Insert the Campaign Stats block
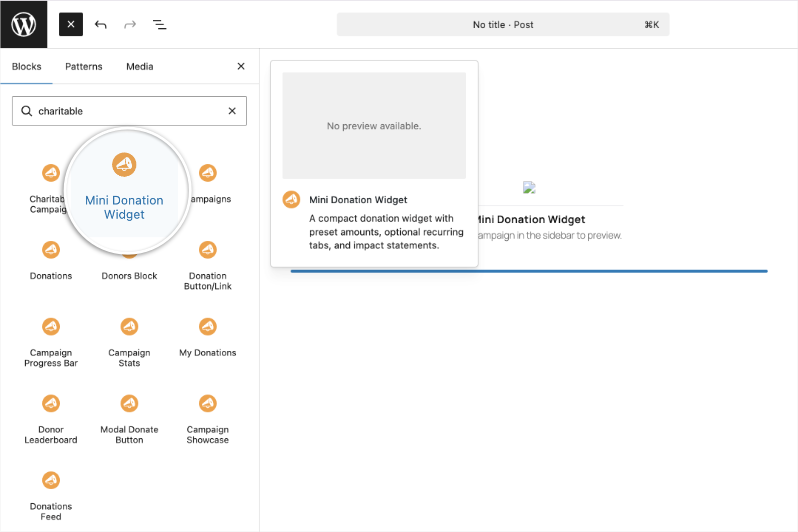The image size is (798, 532). [129, 341]
